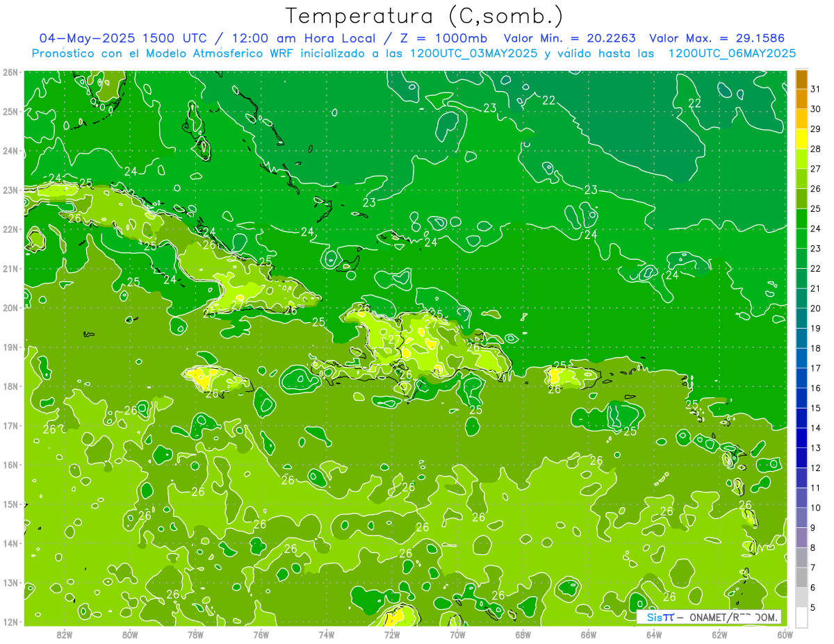
Task: Click the 15N latitude axis label
Action: tap(10, 504)
